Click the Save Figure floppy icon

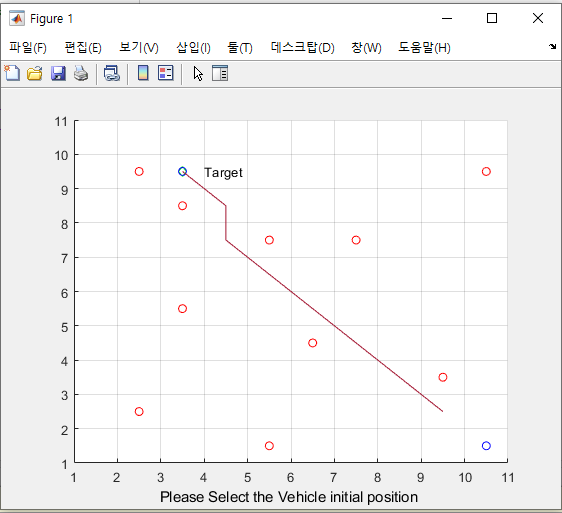58,73
